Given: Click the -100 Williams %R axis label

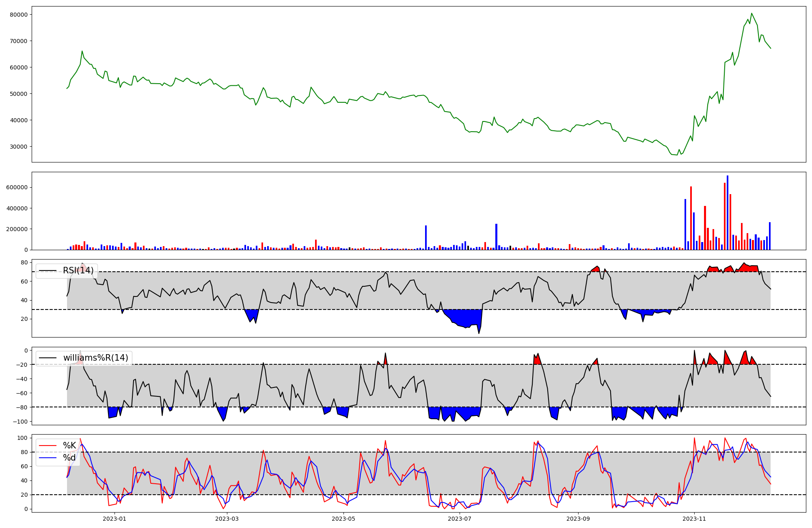Looking at the screenshot, I should coord(20,422).
